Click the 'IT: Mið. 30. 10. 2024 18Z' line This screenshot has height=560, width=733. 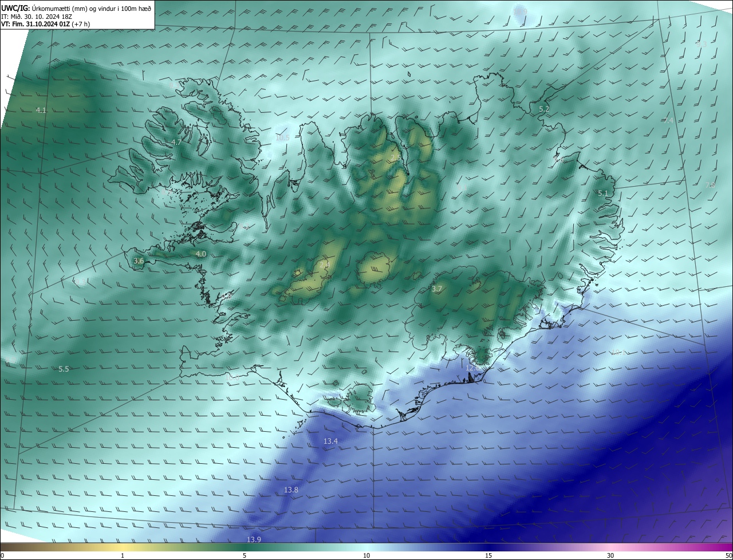pos(38,17)
